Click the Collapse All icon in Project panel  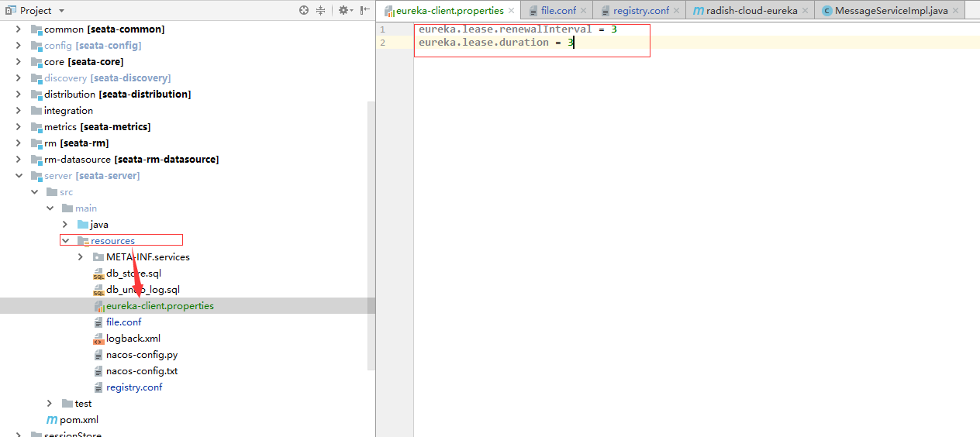(x=321, y=10)
